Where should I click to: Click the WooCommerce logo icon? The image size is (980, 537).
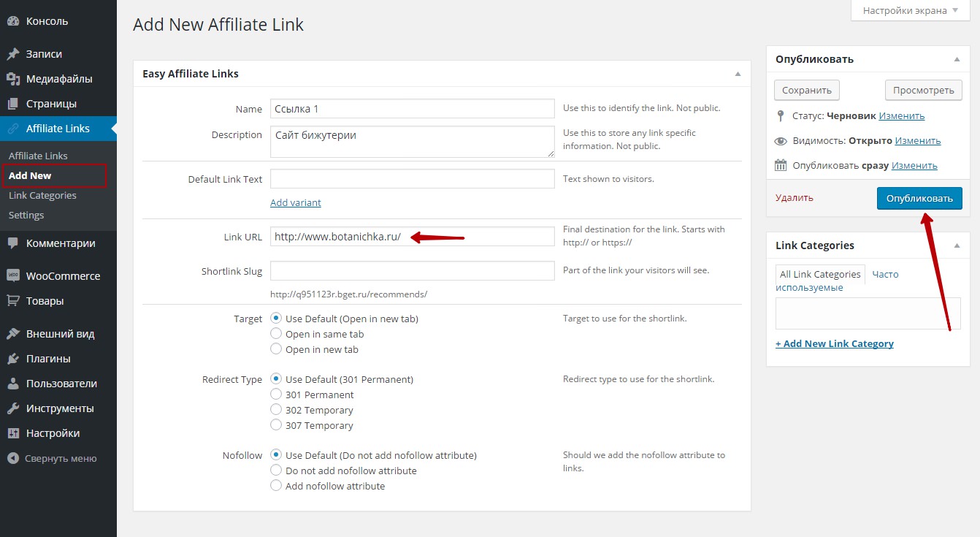coord(13,276)
